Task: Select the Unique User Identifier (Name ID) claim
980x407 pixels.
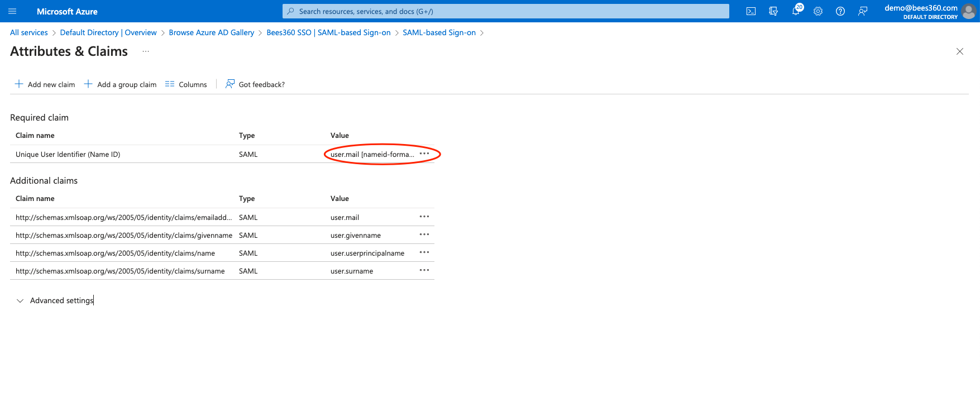Action: [x=68, y=154]
